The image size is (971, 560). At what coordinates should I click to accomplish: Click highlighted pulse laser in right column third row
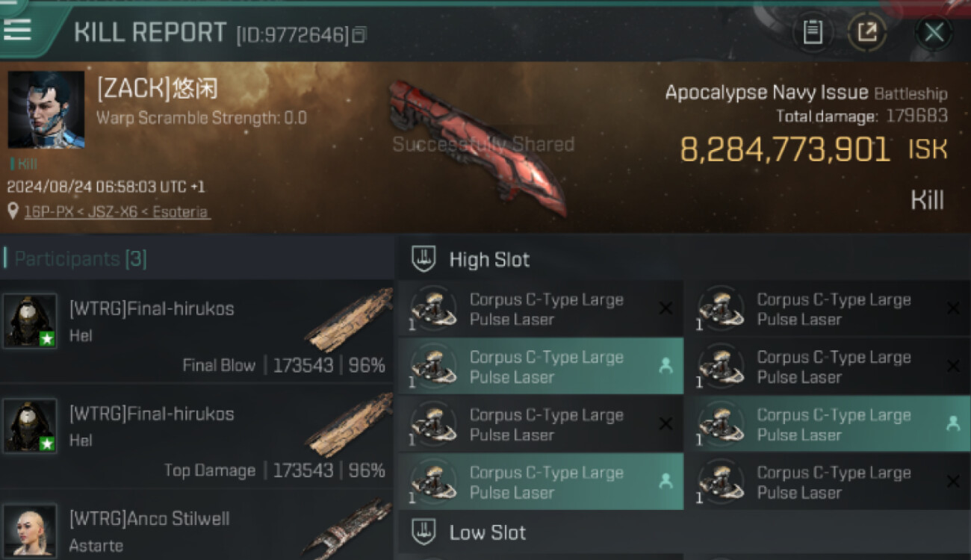pos(828,423)
